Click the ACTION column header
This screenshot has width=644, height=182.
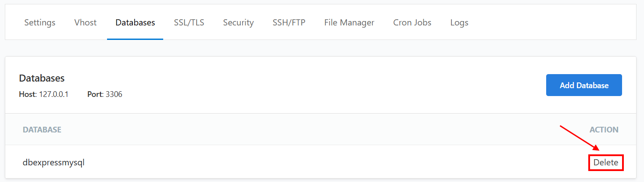(604, 130)
